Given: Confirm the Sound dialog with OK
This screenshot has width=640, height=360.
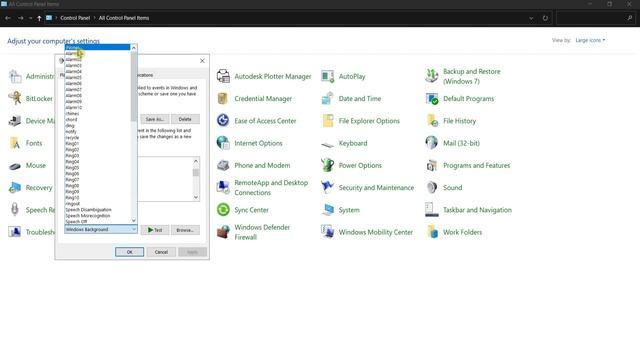Looking at the screenshot, I should [x=129, y=252].
